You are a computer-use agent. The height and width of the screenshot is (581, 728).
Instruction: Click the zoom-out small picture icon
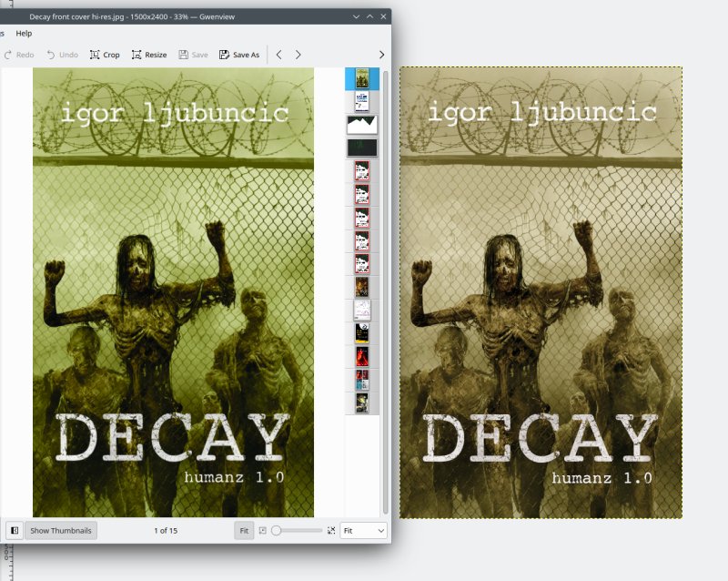[263, 530]
